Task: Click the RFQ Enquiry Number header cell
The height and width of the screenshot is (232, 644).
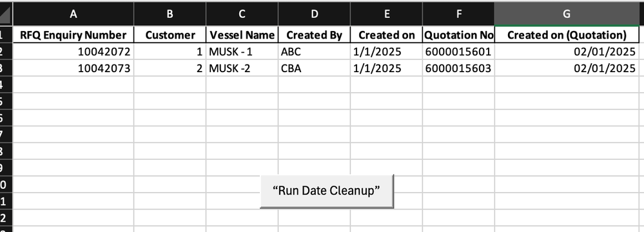Action: pos(73,35)
